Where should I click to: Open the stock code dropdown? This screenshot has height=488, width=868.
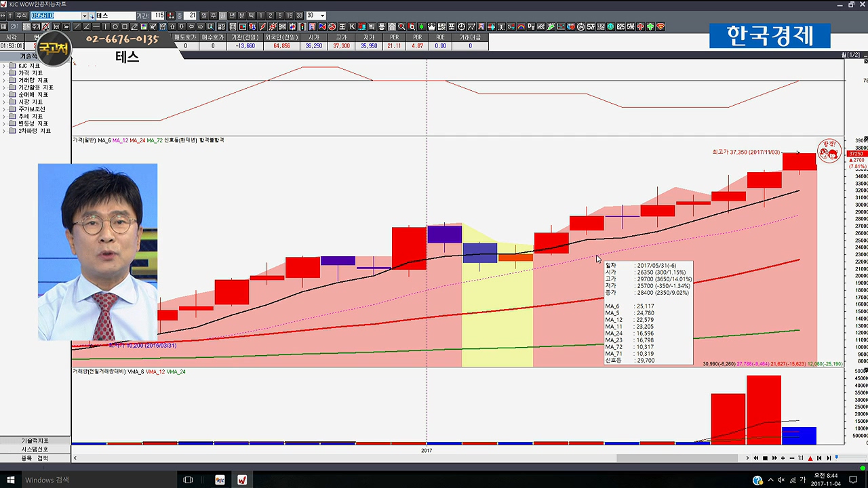pyautogui.click(x=85, y=16)
